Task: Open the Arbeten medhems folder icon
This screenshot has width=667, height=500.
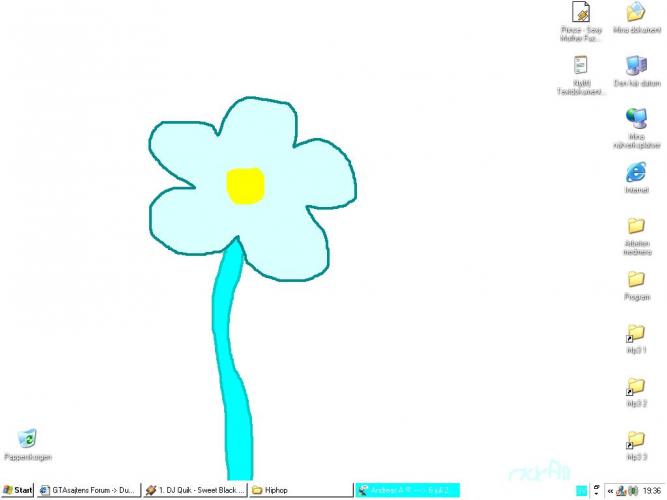Action: coord(636,226)
